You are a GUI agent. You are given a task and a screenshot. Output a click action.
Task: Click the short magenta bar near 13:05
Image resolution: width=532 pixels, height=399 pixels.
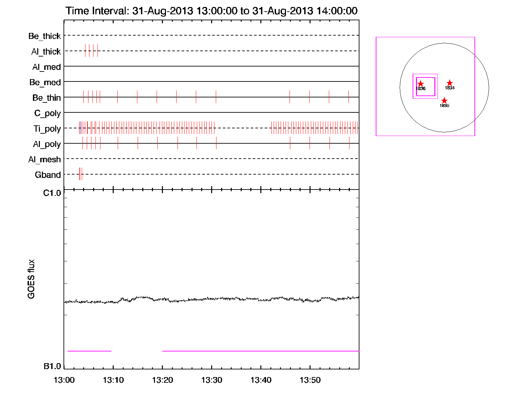pyautogui.click(x=89, y=351)
